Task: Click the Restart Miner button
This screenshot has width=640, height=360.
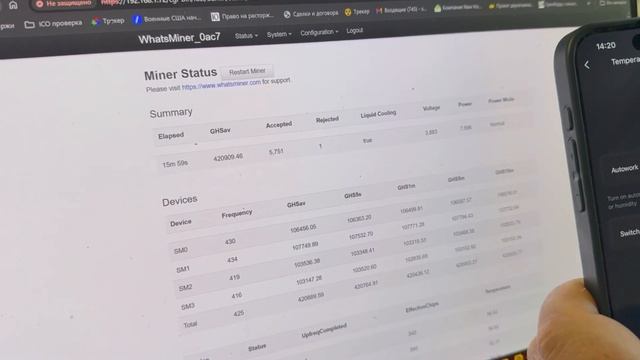Action: (247, 71)
